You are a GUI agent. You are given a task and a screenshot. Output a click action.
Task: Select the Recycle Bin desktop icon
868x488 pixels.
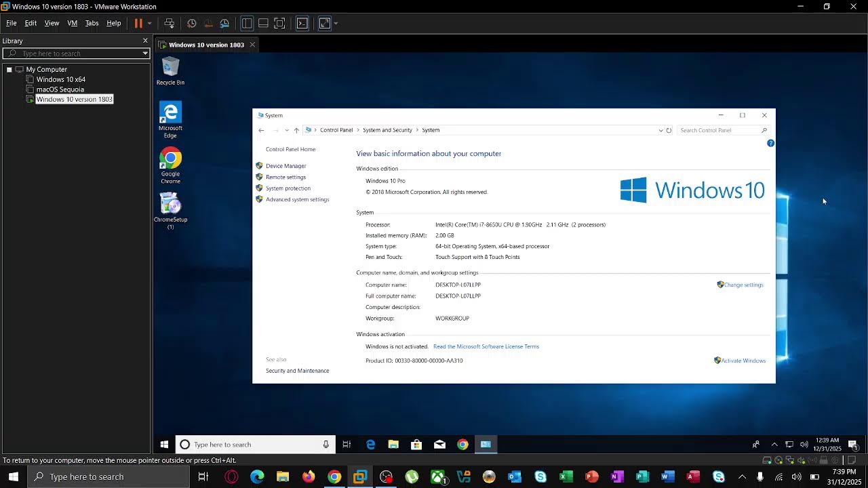(x=170, y=70)
